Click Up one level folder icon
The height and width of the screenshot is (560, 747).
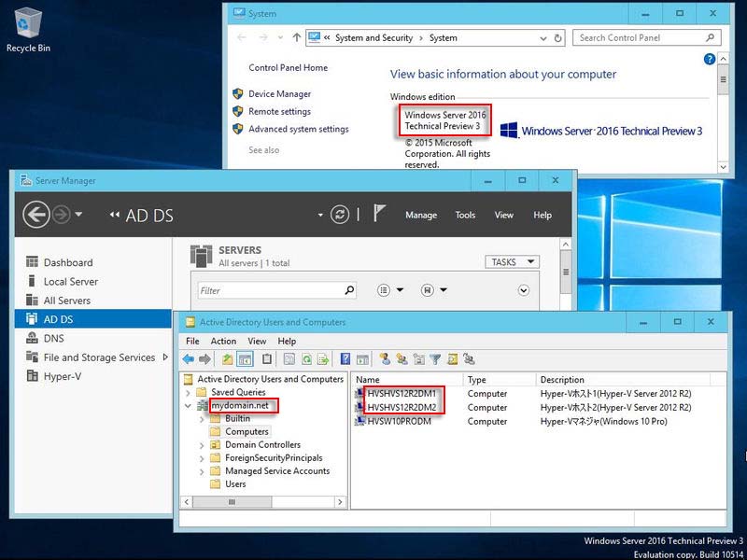tap(228, 359)
